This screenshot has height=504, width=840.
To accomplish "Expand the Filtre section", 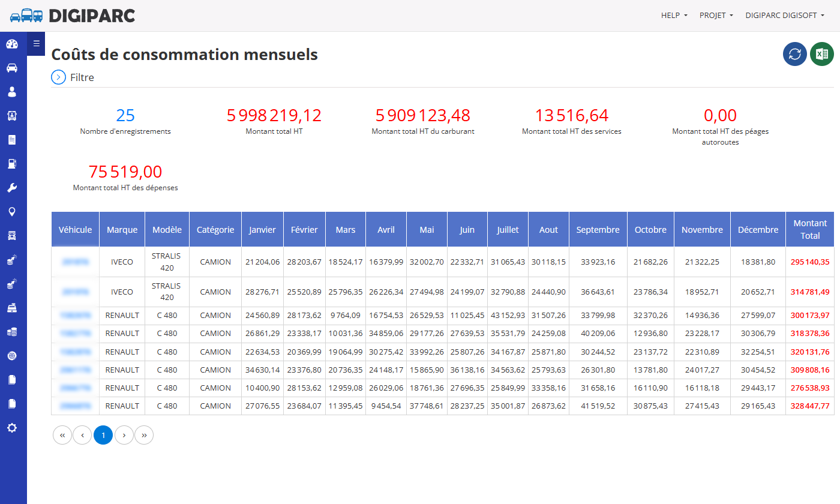I will click(x=73, y=77).
